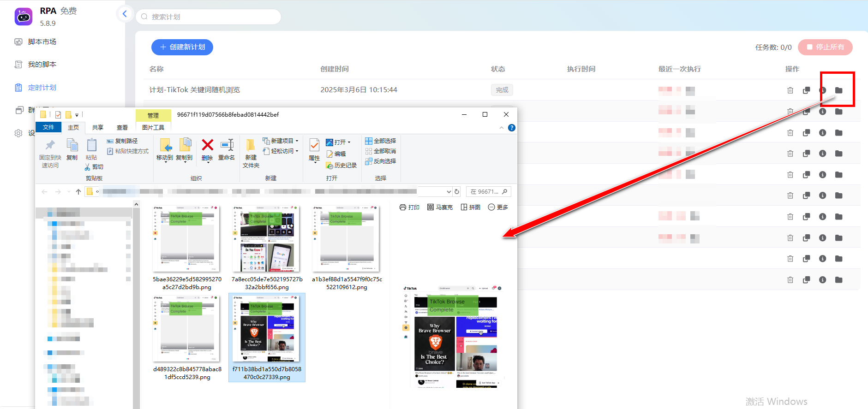Click the 复制 icon in Explorer clipboard group
This screenshot has height=409, width=868.
pos(72,145)
